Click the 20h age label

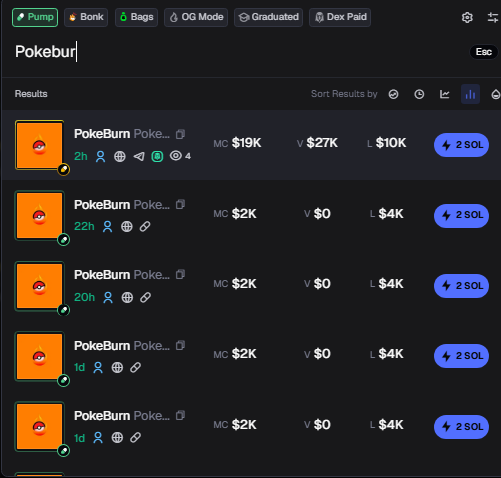click(84, 297)
